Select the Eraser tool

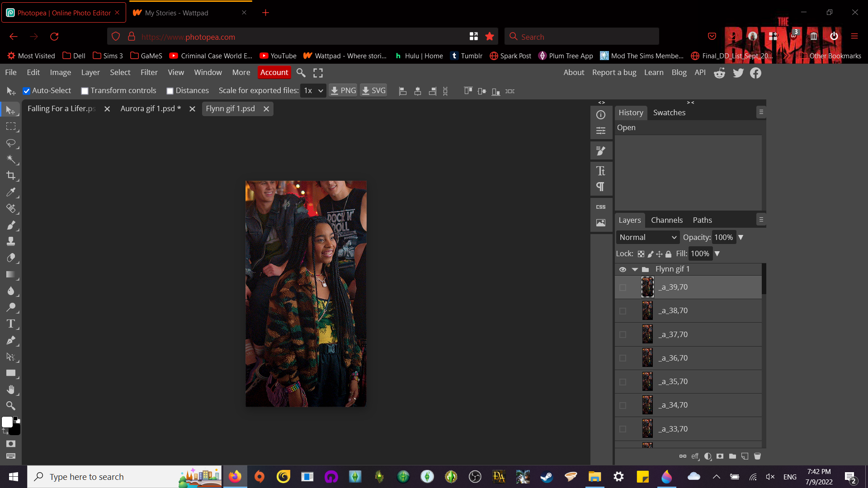coord(11,258)
